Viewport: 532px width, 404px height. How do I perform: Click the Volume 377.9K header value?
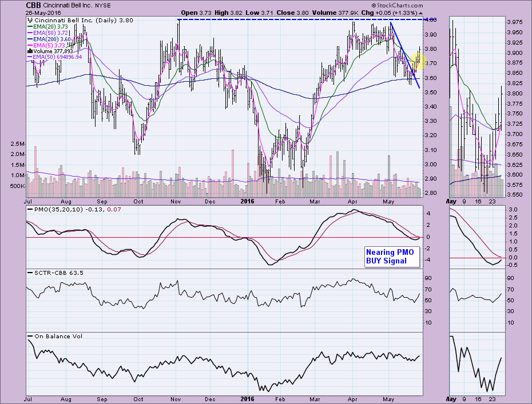pos(335,13)
